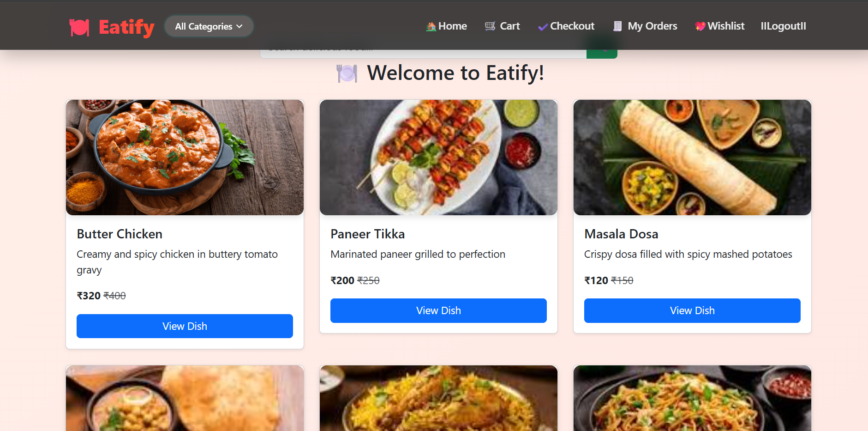View the Paneer Tikka dish

click(438, 310)
